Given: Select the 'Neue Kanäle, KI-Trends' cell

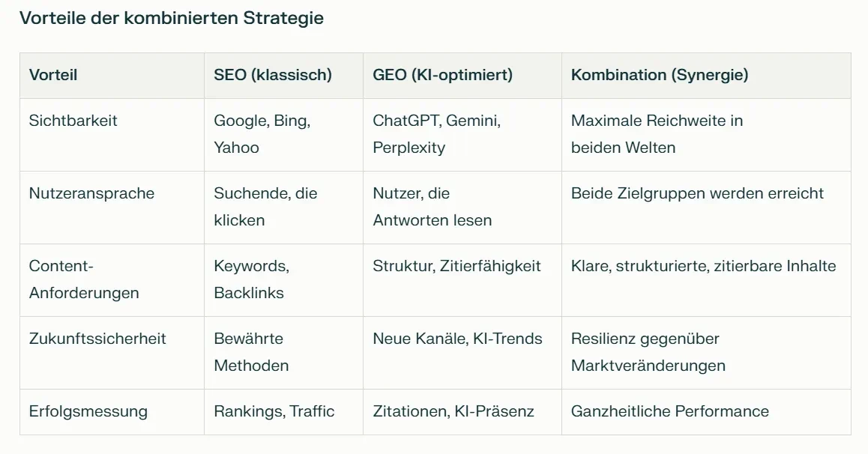Looking at the screenshot, I should tap(457, 339).
